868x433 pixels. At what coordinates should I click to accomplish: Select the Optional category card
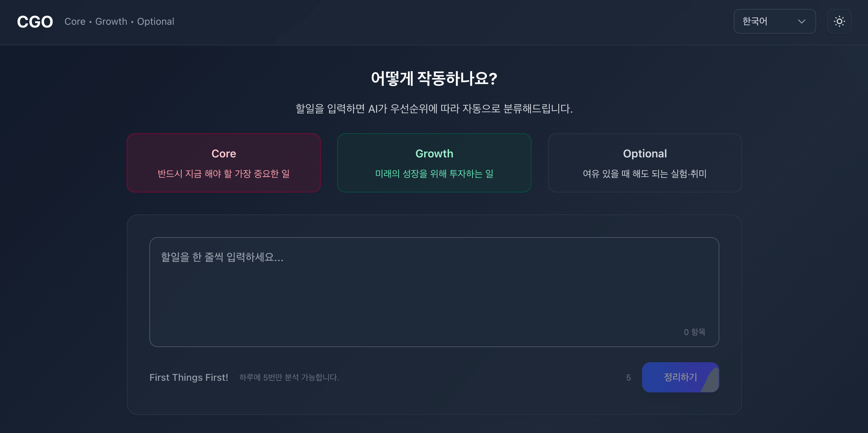pyautogui.click(x=644, y=163)
